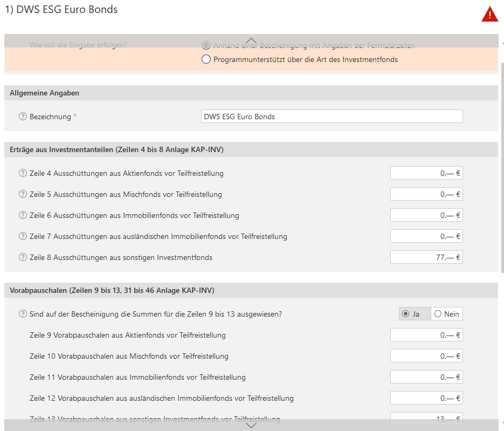Click label 'Zeile 10 Vorabpauschalen aus Mischfonds'
504x431 pixels.
(129, 356)
